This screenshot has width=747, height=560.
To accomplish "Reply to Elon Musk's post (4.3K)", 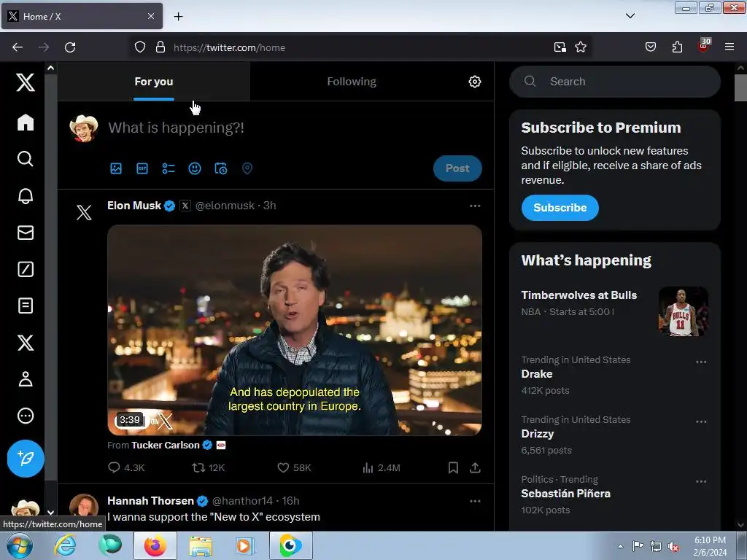I will (x=126, y=467).
